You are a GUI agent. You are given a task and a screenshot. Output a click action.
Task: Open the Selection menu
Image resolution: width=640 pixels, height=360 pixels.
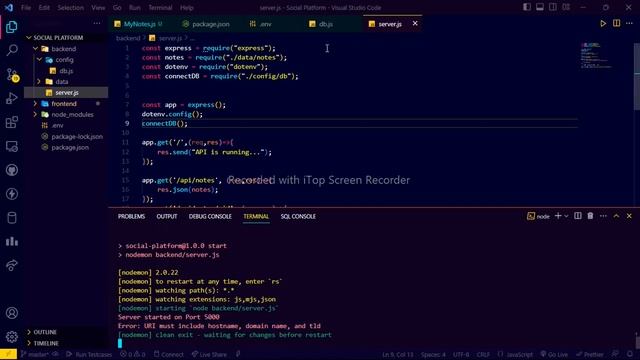(70, 7)
